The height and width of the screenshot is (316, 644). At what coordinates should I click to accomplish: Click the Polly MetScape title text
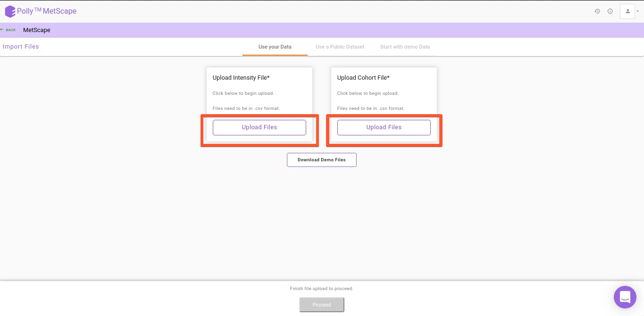[x=47, y=11]
